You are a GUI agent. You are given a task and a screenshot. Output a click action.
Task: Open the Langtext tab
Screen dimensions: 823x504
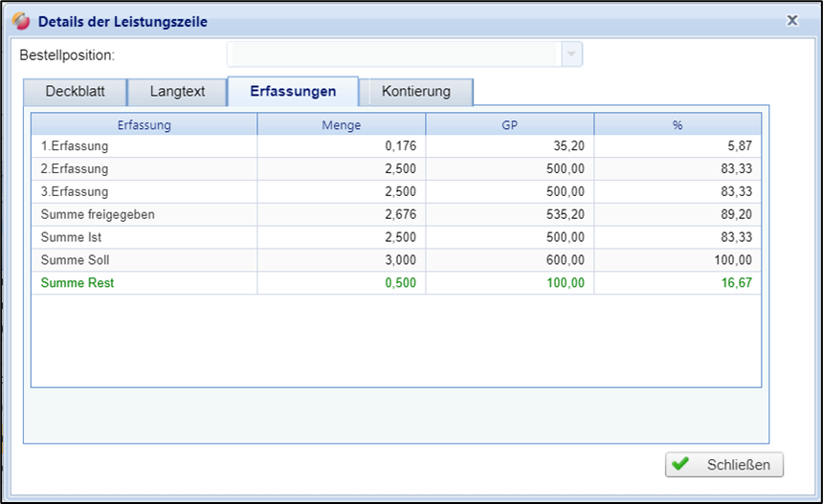(x=178, y=92)
